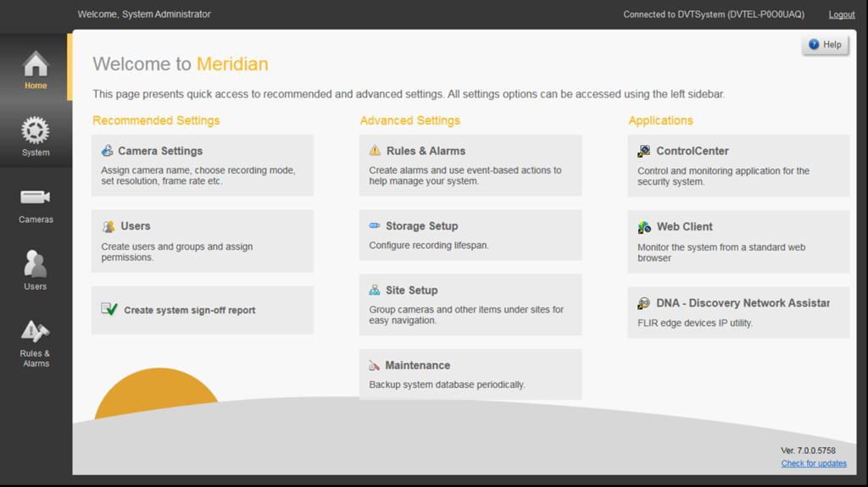Click 'Welcome, System Administrator' text

(144, 14)
